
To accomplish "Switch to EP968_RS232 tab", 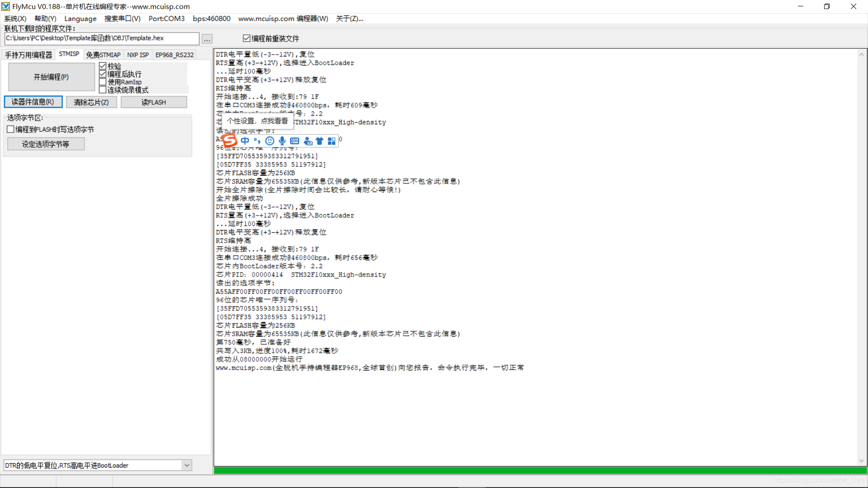I will (175, 55).
